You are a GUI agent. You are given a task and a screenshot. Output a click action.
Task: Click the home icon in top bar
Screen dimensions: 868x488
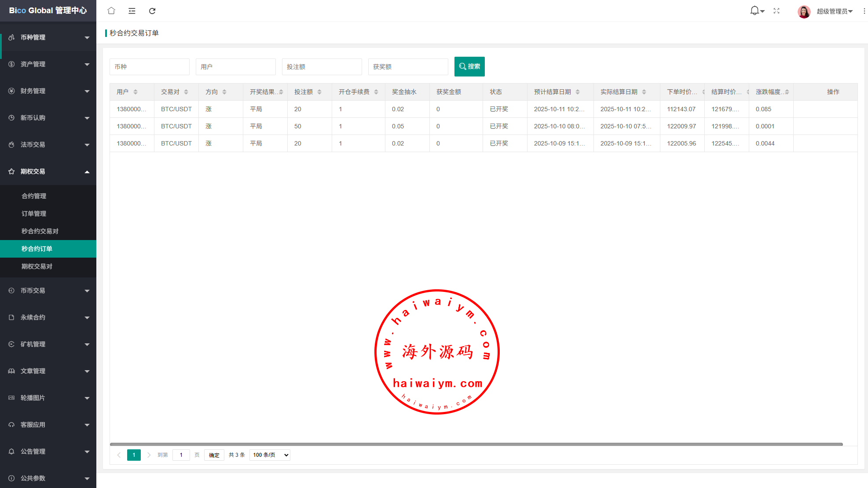pyautogui.click(x=111, y=11)
